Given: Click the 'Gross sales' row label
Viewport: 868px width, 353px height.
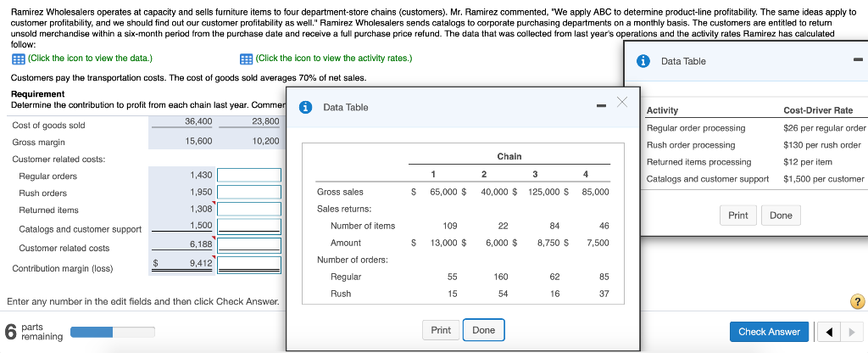Looking at the screenshot, I should [x=341, y=192].
